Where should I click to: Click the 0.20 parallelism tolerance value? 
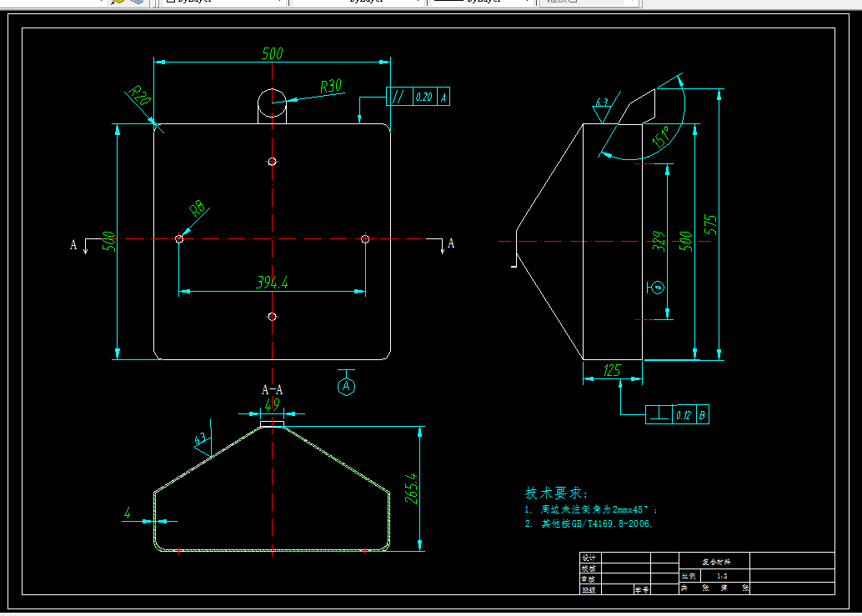[423, 97]
